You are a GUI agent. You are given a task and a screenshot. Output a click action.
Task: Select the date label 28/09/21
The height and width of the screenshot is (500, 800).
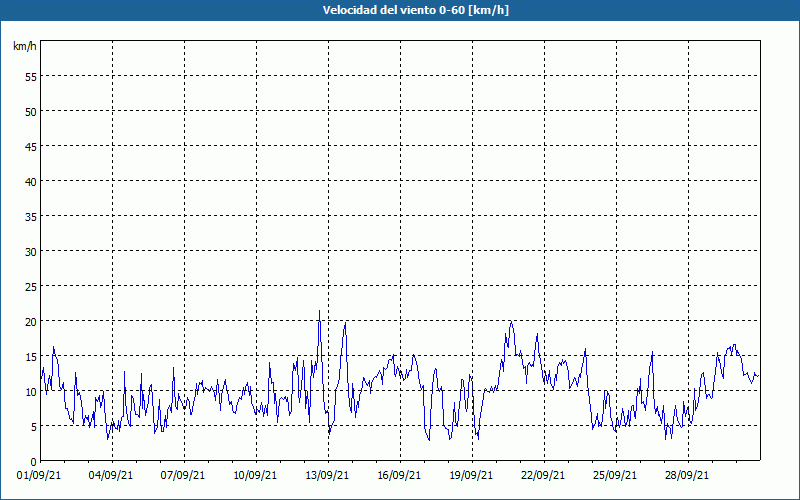[x=686, y=476]
